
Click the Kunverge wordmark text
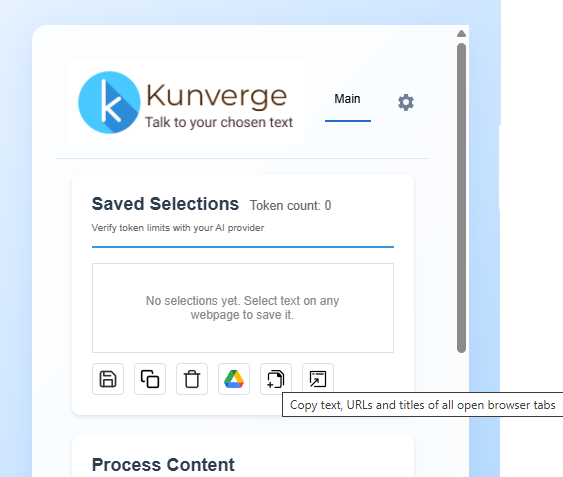tap(217, 96)
